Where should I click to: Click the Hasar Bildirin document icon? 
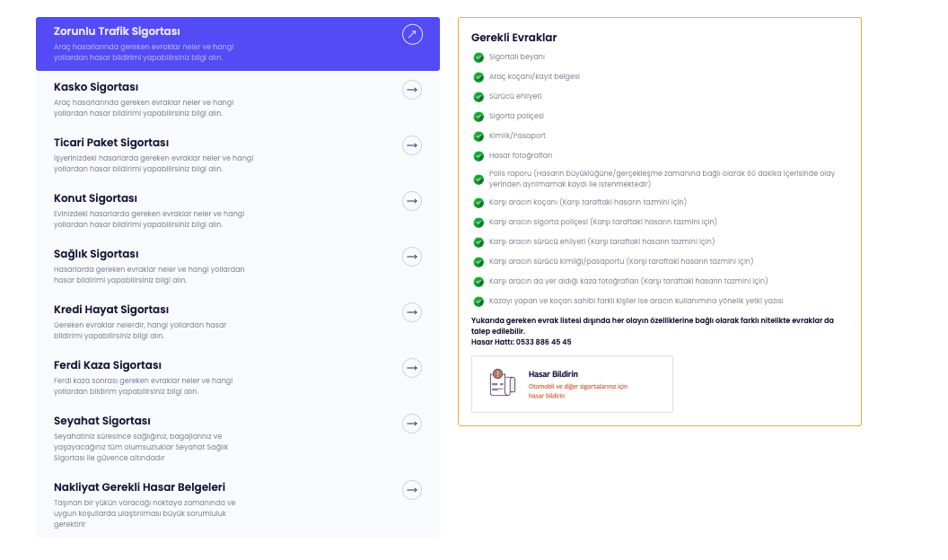(501, 383)
